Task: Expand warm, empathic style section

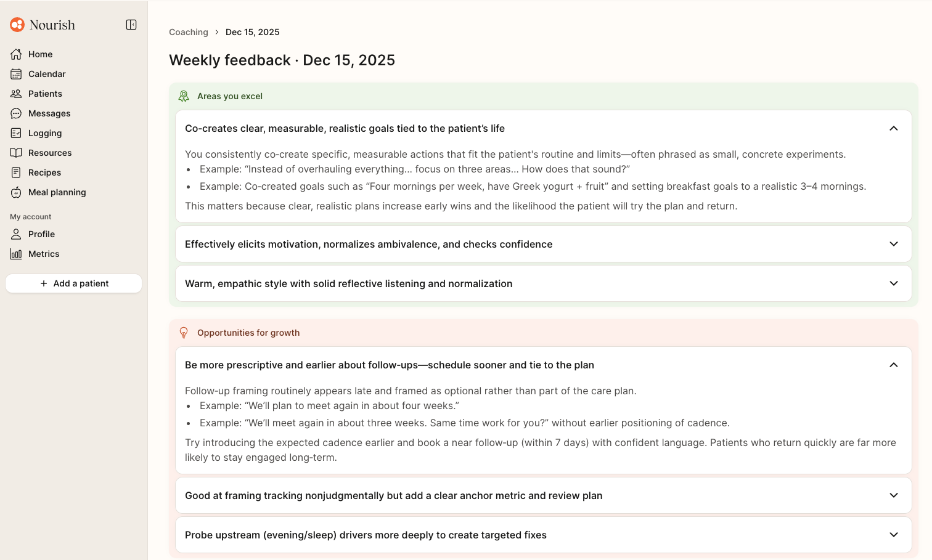Action: coord(894,283)
